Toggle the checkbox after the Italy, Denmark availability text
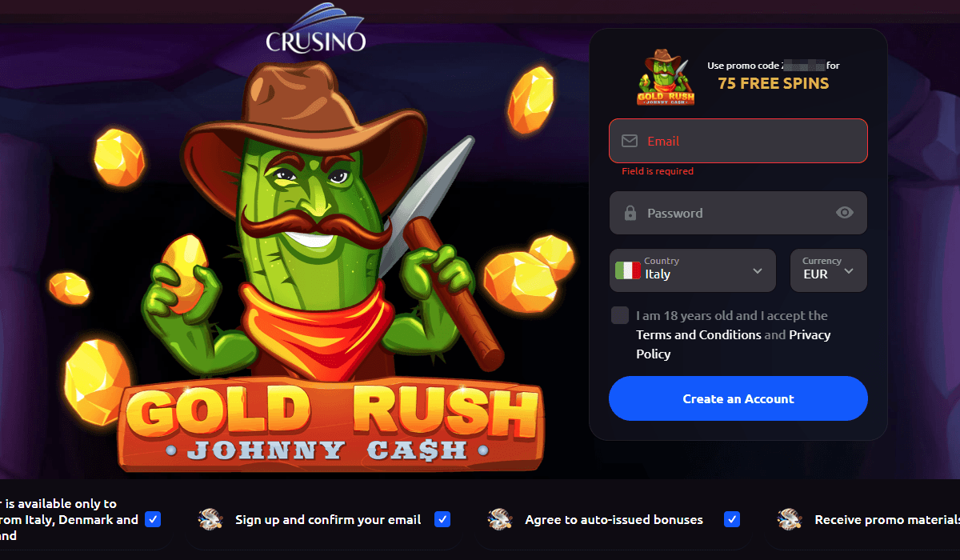 153,519
